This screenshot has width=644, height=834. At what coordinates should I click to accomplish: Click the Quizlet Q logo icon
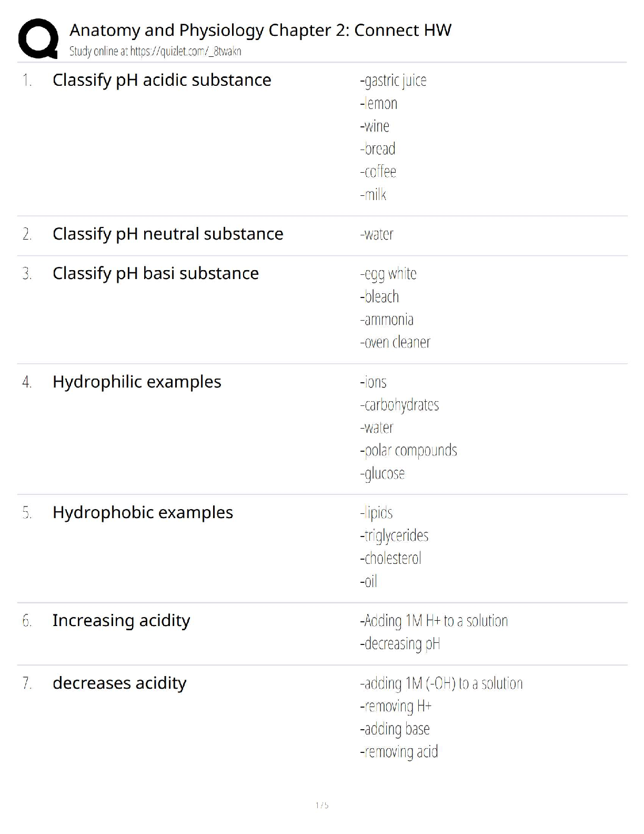(x=38, y=38)
